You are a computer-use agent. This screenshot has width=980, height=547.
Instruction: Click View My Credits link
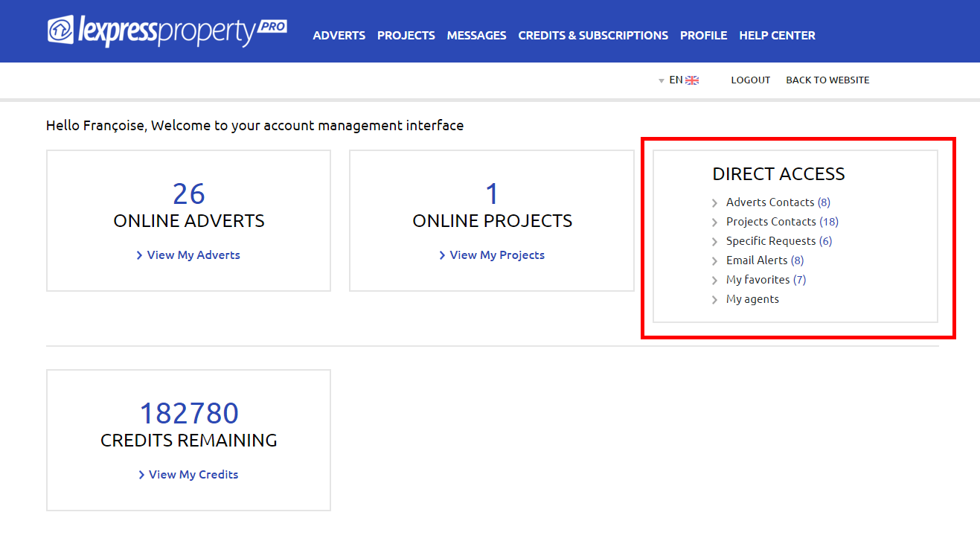[x=193, y=475]
